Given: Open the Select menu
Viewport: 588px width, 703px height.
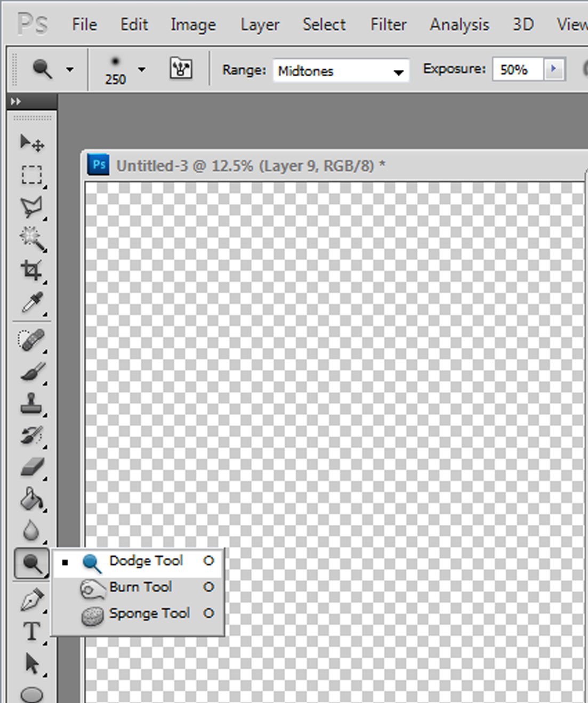Looking at the screenshot, I should (324, 25).
